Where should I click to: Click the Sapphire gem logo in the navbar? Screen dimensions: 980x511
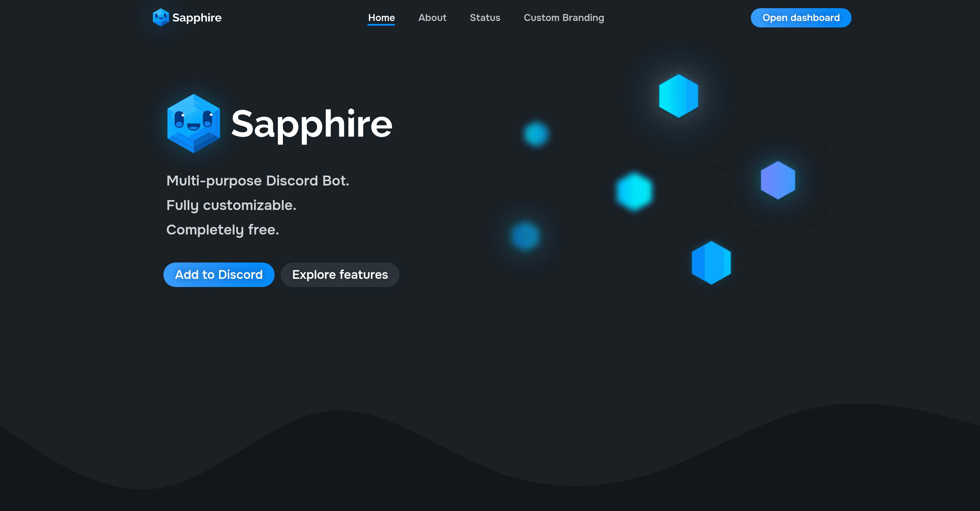[161, 17]
